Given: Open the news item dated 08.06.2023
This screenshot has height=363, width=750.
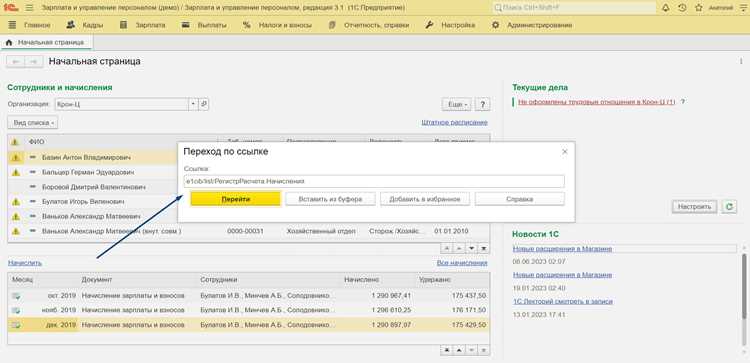Looking at the screenshot, I should tap(562, 249).
